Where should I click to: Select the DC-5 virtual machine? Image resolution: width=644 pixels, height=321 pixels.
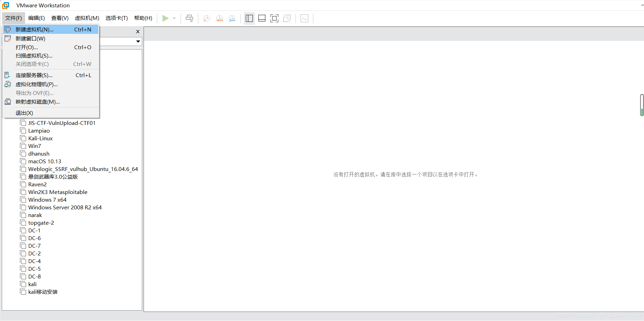(x=34, y=269)
